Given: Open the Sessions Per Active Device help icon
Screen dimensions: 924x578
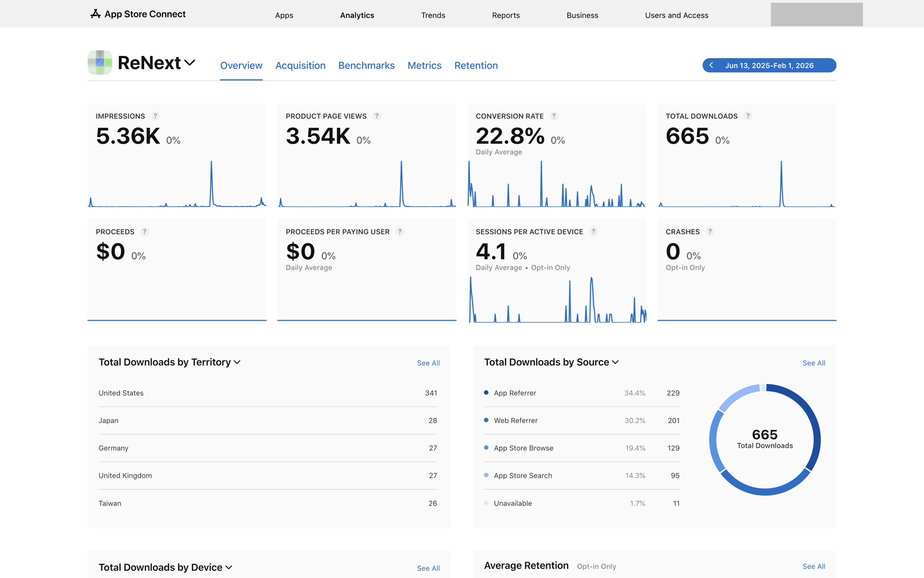Looking at the screenshot, I should pos(593,232).
